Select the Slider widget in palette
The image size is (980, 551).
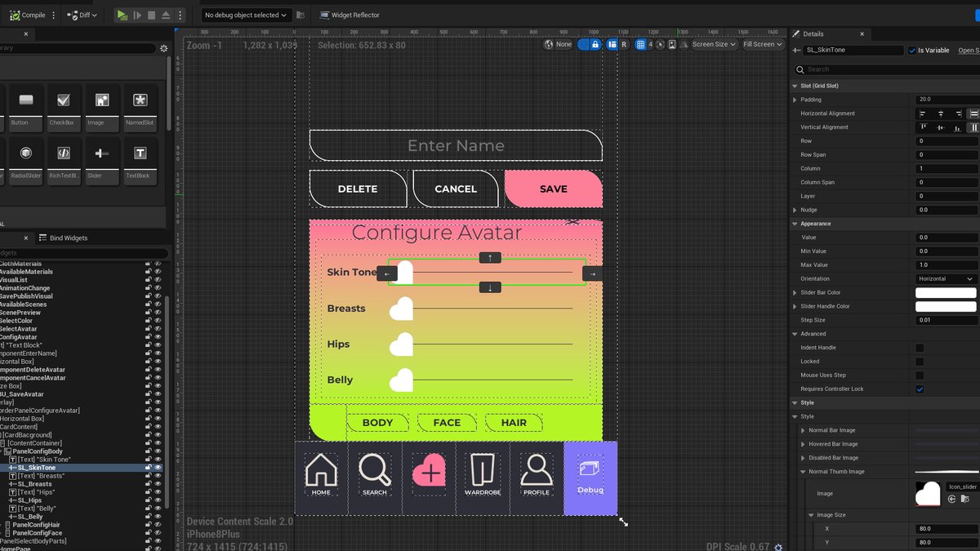point(101,161)
